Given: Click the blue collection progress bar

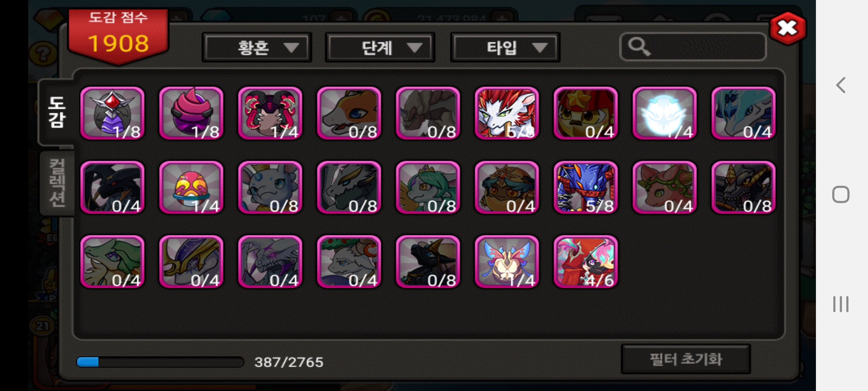Looking at the screenshot, I should click(x=160, y=362).
